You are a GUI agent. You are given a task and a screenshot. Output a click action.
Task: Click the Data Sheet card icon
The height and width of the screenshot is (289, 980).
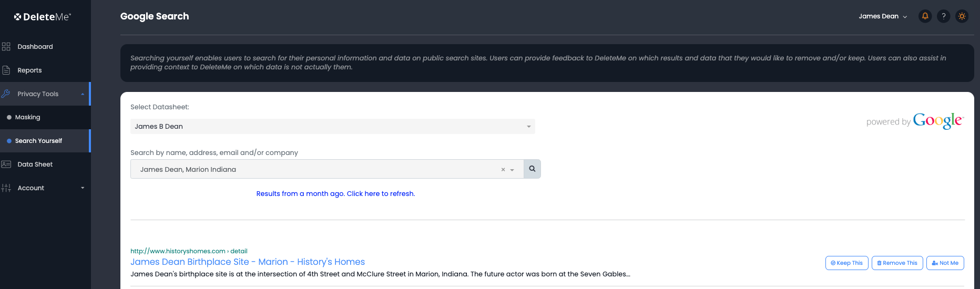[6, 164]
